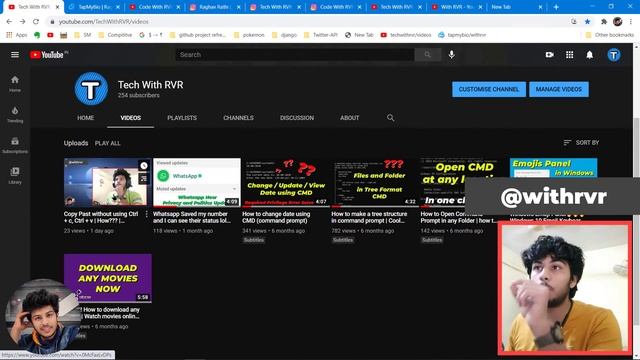640x360 pixels.
Task: Click CUSTOMISE CHANNEL button
Action: [489, 89]
